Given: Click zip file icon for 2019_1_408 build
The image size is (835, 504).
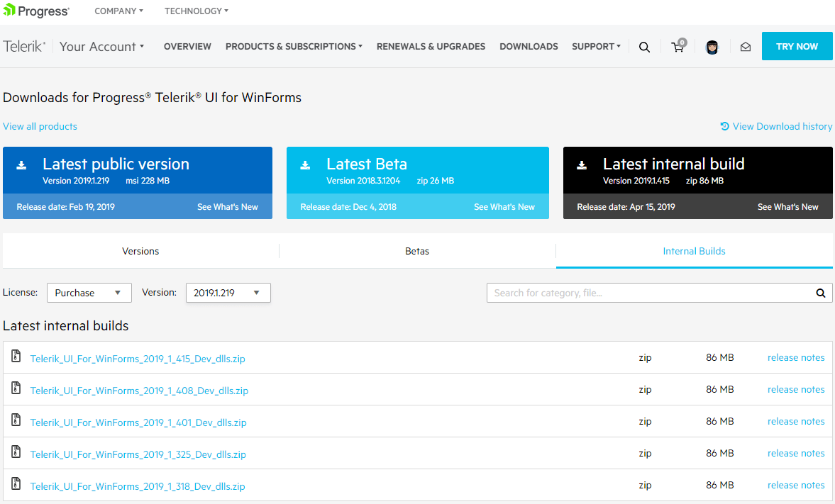Looking at the screenshot, I should pyautogui.click(x=16, y=388).
